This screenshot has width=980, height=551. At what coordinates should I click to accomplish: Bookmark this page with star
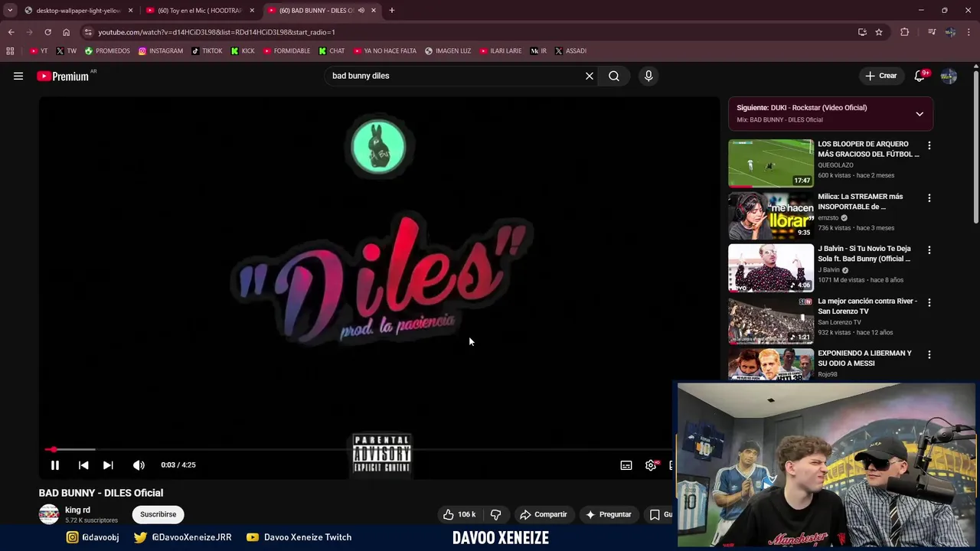[879, 32]
